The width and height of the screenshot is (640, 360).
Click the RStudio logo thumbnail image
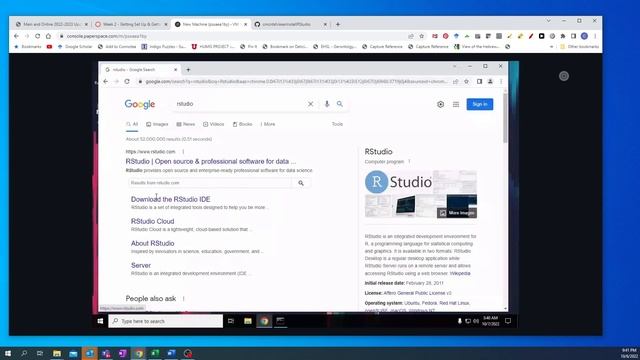pos(399,182)
